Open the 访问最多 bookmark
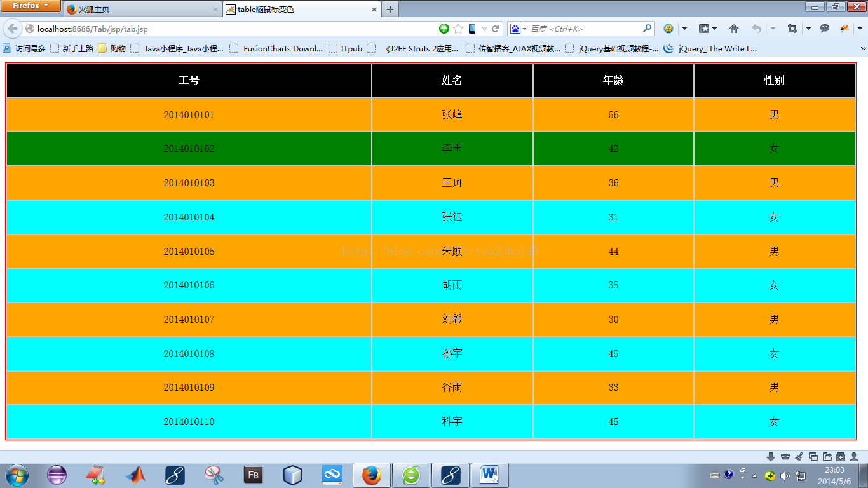868x488 pixels. coord(24,48)
